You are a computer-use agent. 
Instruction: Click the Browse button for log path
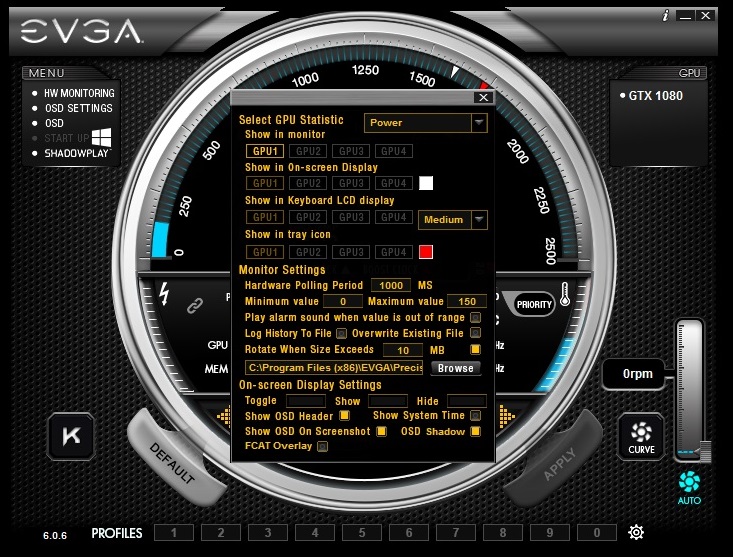tap(456, 368)
